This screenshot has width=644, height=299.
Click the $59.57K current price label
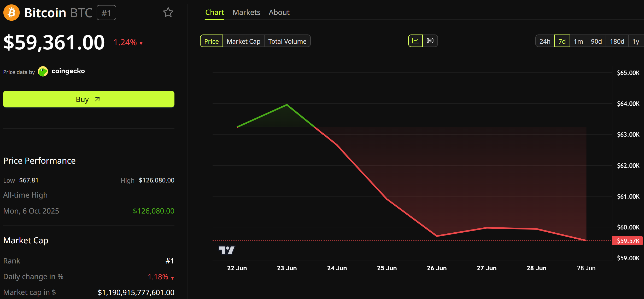[x=628, y=241]
